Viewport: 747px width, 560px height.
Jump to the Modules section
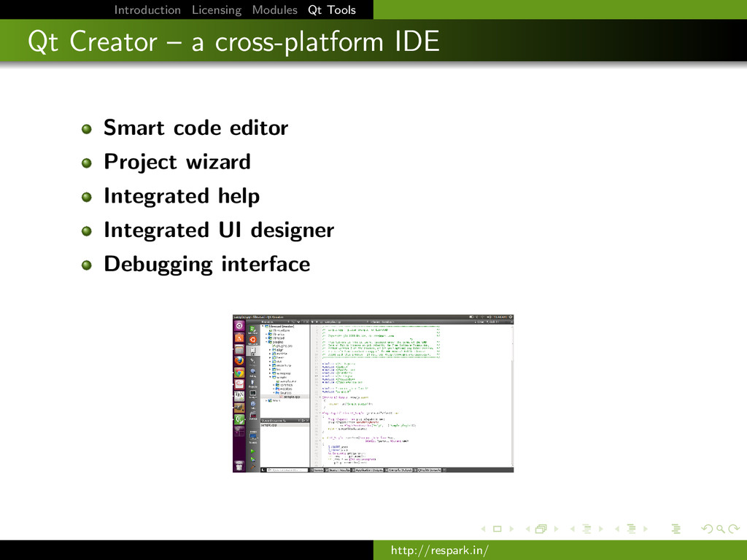pyautogui.click(x=275, y=10)
